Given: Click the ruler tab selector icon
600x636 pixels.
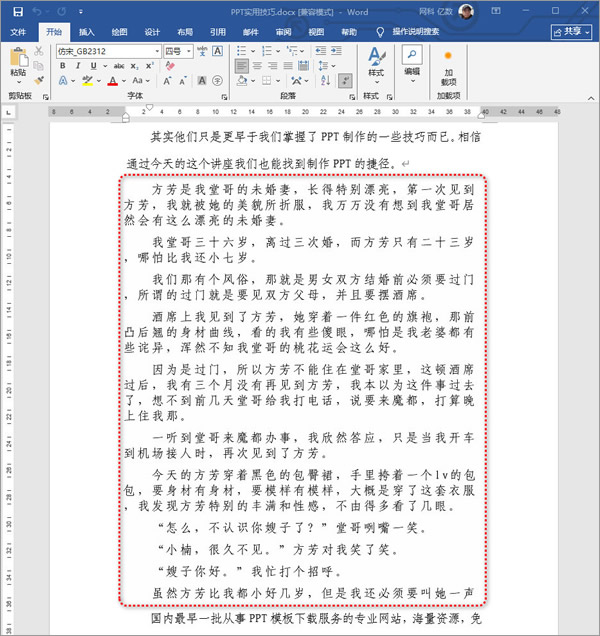Looking at the screenshot, I should point(9,112).
